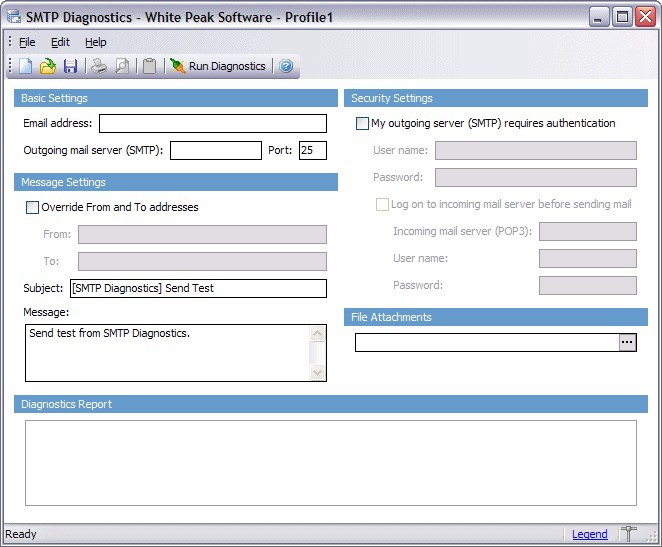Open Print Preview from the toolbar
Image resolution: width=662 pixels, height=547 pixels.
(122, 66)
